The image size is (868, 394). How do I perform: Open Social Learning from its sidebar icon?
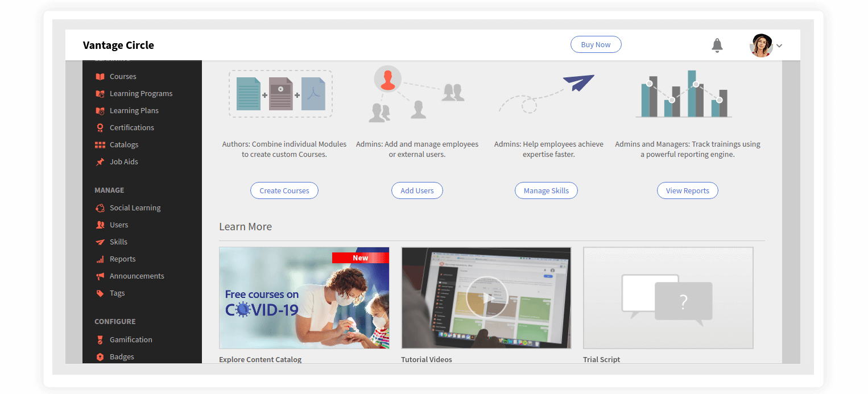click(100, 208)
